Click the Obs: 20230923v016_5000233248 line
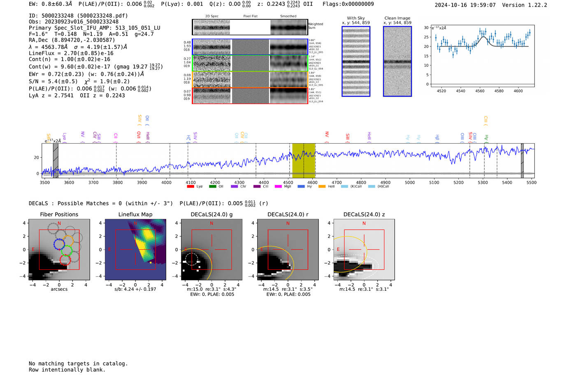The height and width of the screenshot is (392, 576). (74, 22)
